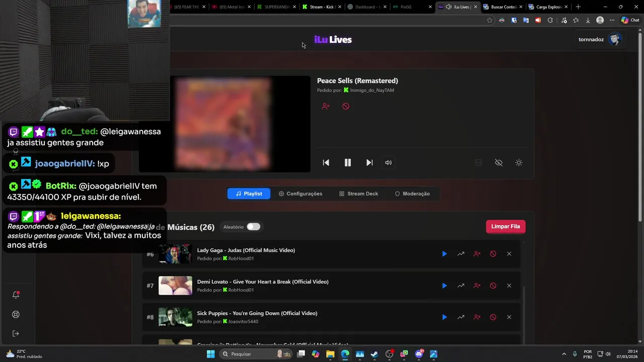This screenshot has height=362, width=644.
Task: Ban the Demi Lovato song
Action: (493, 286)
